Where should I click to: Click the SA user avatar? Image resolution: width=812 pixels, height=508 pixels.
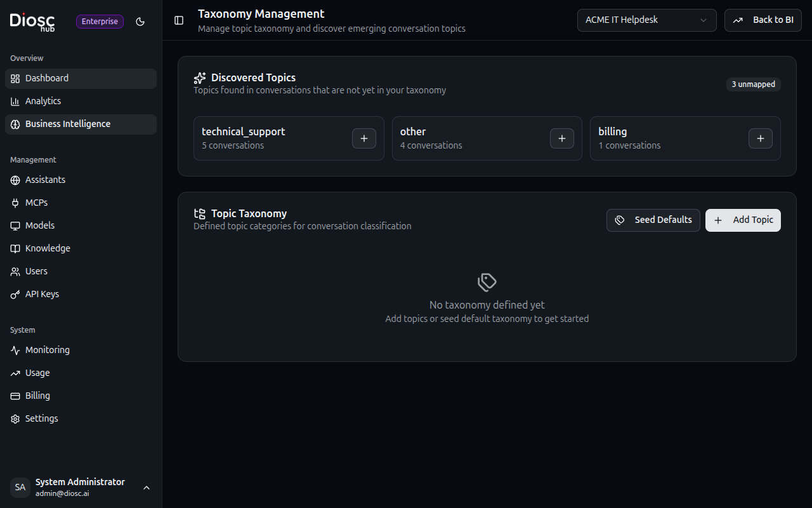point(20,487)
